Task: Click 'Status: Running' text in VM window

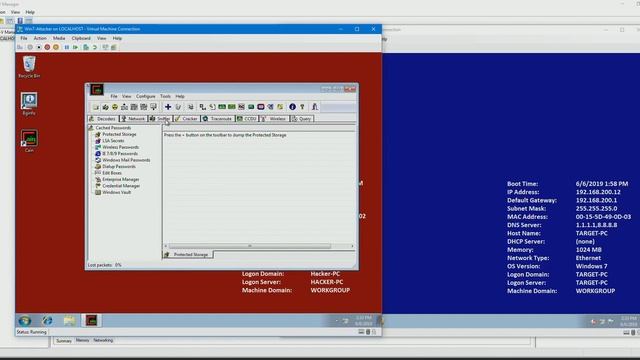Action: coord(31,332)
